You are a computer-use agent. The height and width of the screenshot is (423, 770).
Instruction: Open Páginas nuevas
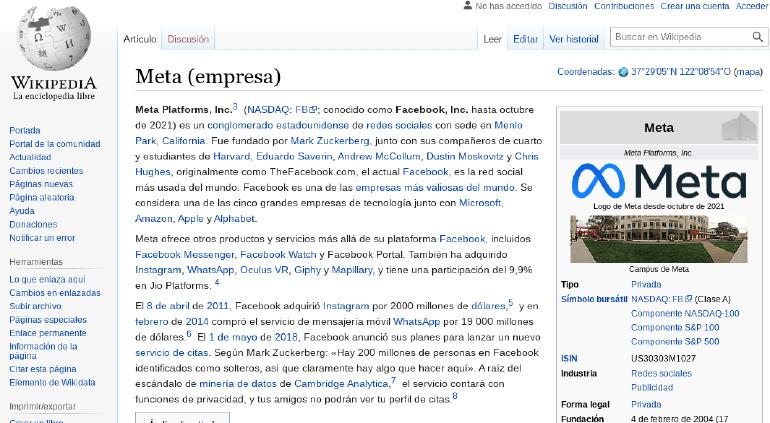pos(41,184)
